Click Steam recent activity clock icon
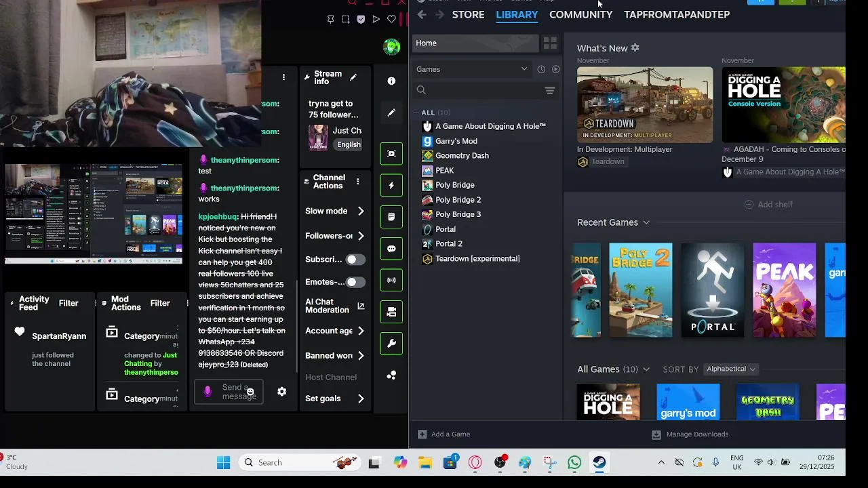The height and width of the screenshot is (488, 868). pyautogui.click(x=541, y=69)
